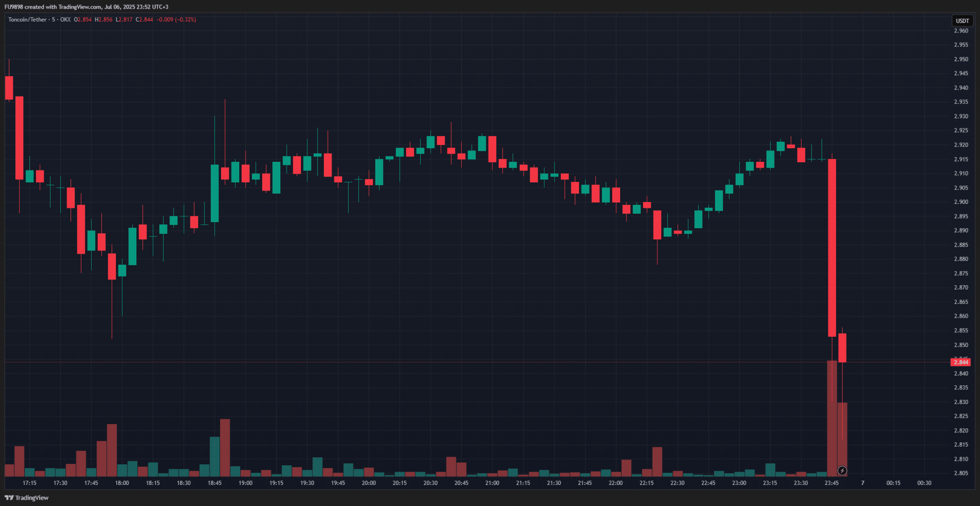980x506 pixels.
Task: Open the USDT currency selector
Action: (x=962, y=21)
